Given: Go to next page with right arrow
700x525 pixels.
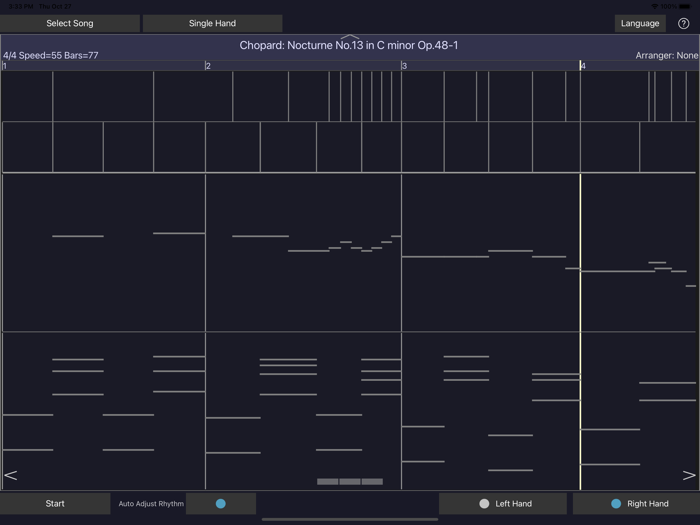Looking at the screenshot, I should click(x=689, y=475).
